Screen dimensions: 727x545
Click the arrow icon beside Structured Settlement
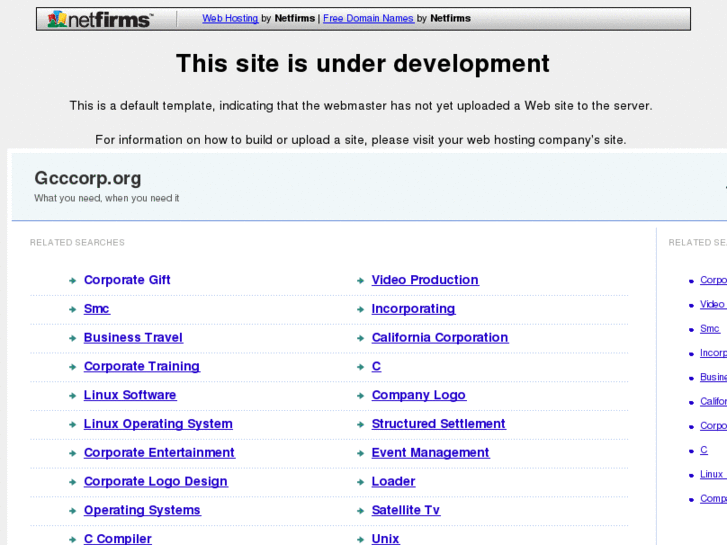(360, 424)
